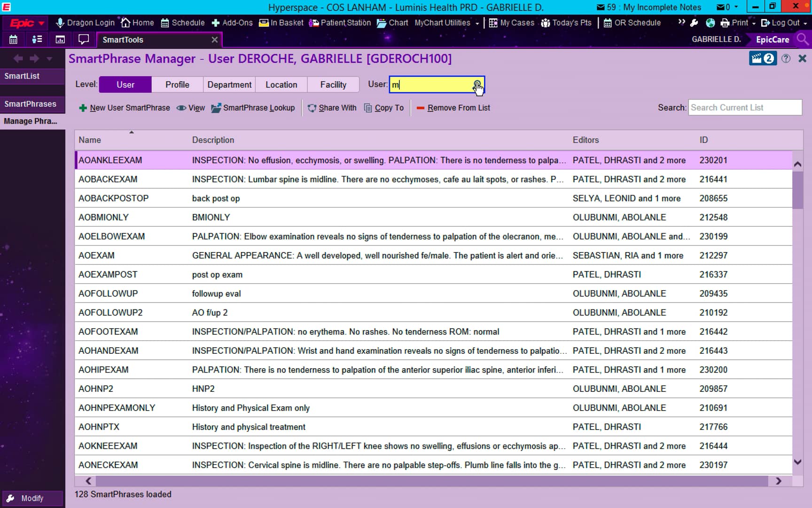Click the View eye button
This screenshot has height=508, width=812.
[191, 108]
